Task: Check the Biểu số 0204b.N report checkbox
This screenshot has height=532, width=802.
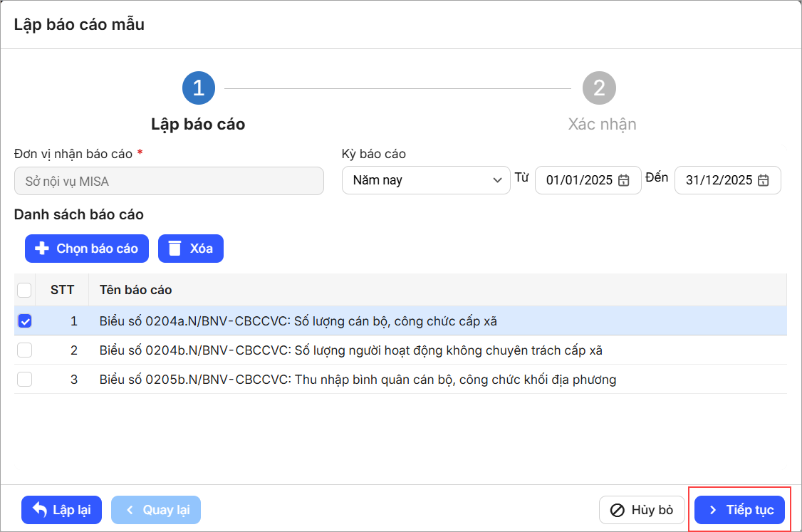Action: [x=24, y=350]
